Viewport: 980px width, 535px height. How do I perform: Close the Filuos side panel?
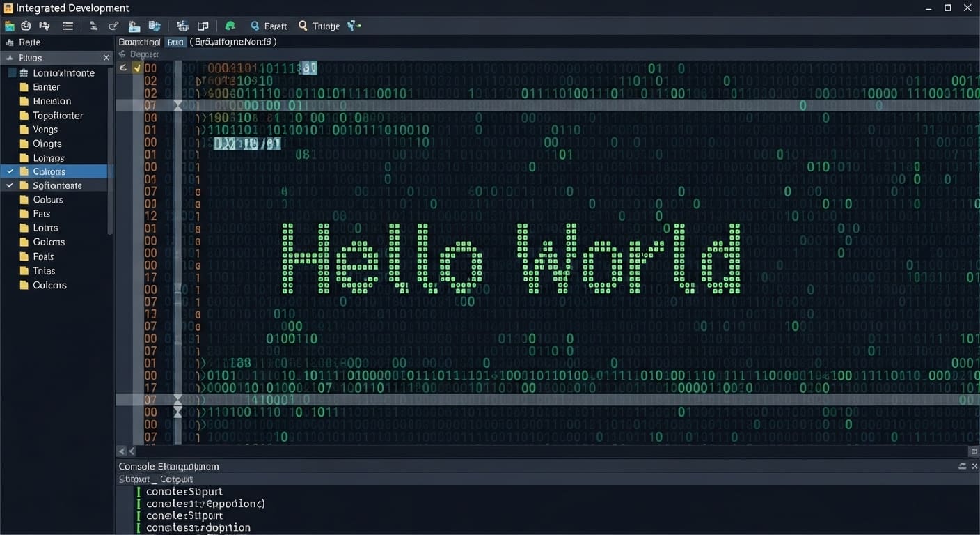click(x=106, y=58)
